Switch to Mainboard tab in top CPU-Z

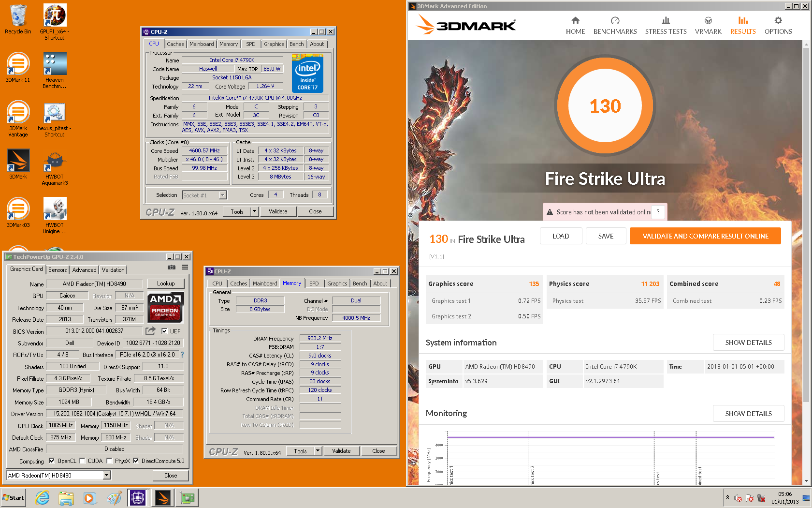202,44
